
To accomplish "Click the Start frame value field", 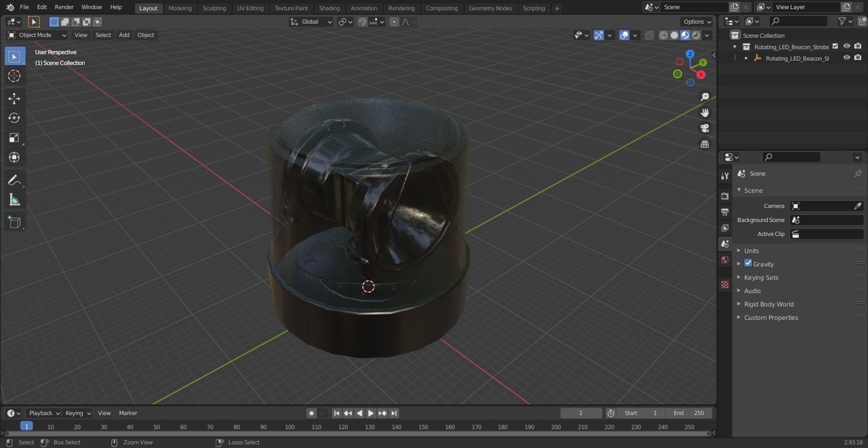I will [x=641, y=413].
